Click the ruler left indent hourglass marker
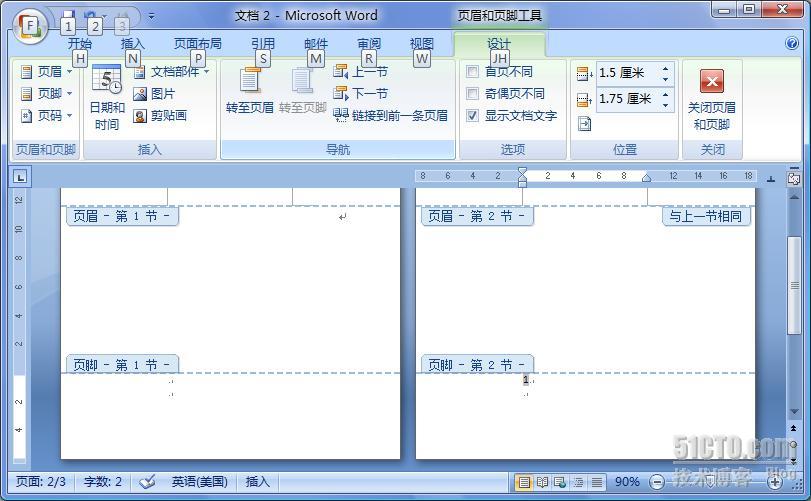This screenshot has height=501, width=811. 522,177
